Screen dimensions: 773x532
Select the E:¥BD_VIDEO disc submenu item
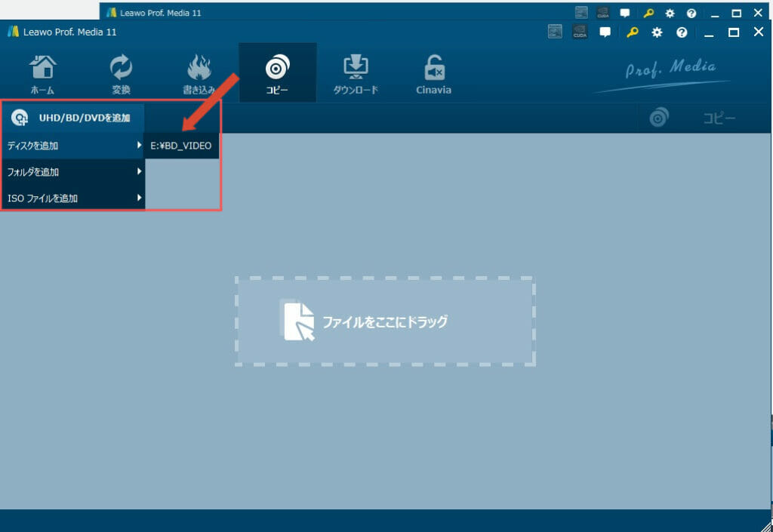coord(181,146)
